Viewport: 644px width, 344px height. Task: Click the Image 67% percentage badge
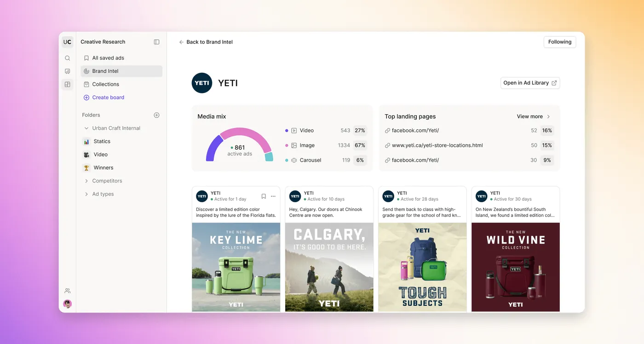pos(360,146)
